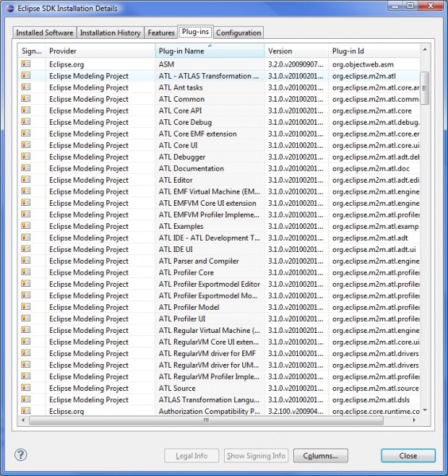Screen dimensions: 448x476
Task: Switch to Installed Software tab
Action: click(x=44, y=33)
